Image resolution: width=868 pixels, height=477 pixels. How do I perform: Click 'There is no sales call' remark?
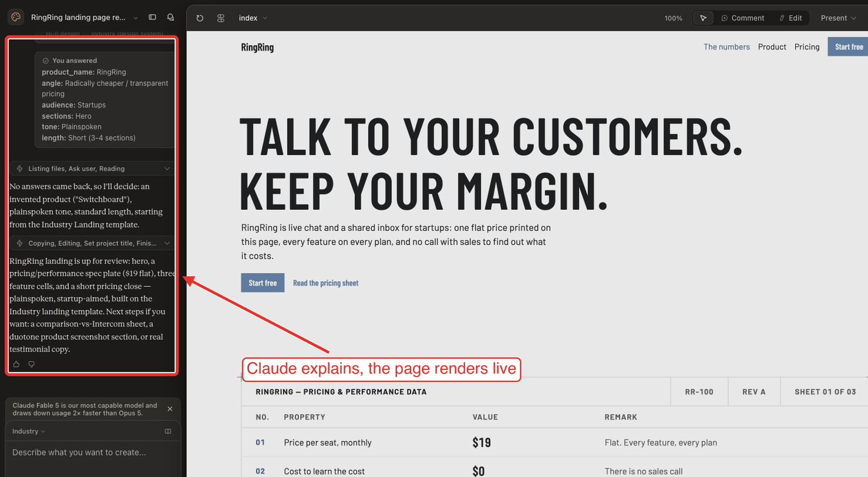click(x=645, y=471)
